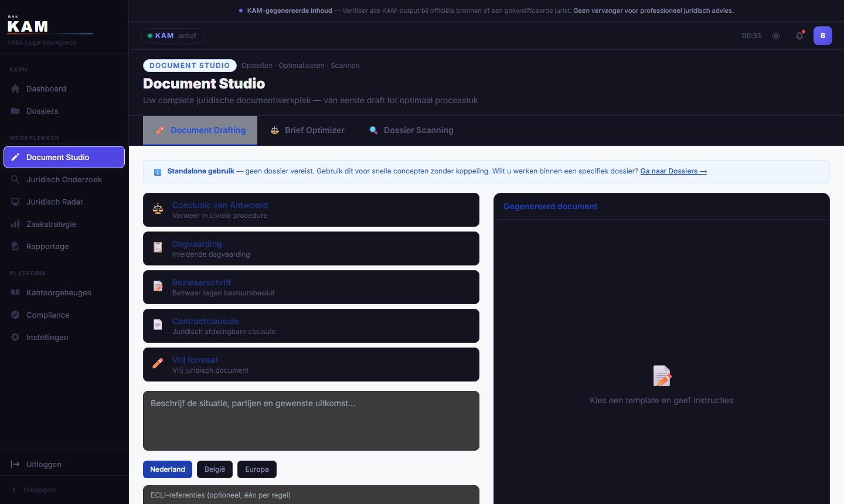Click the Juridisch Radar monitor icon

tap(15, 202)
